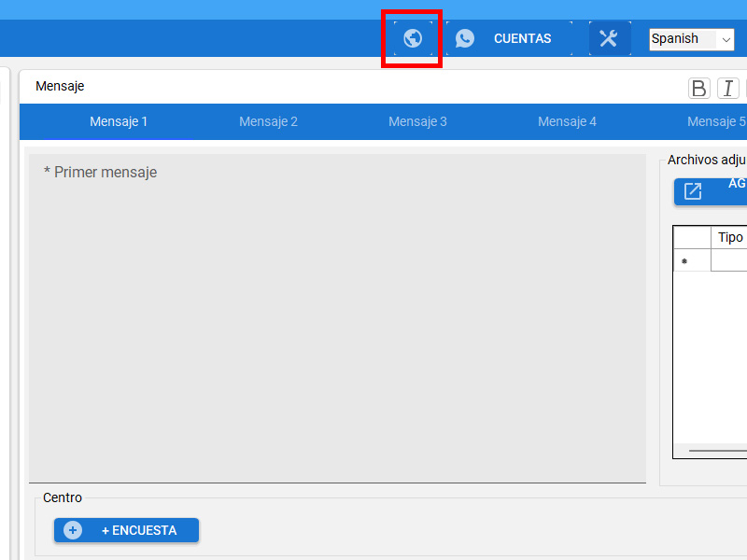
Task: Click the WhatsApp icon beside CUENTAS
Action: (465, 38)
